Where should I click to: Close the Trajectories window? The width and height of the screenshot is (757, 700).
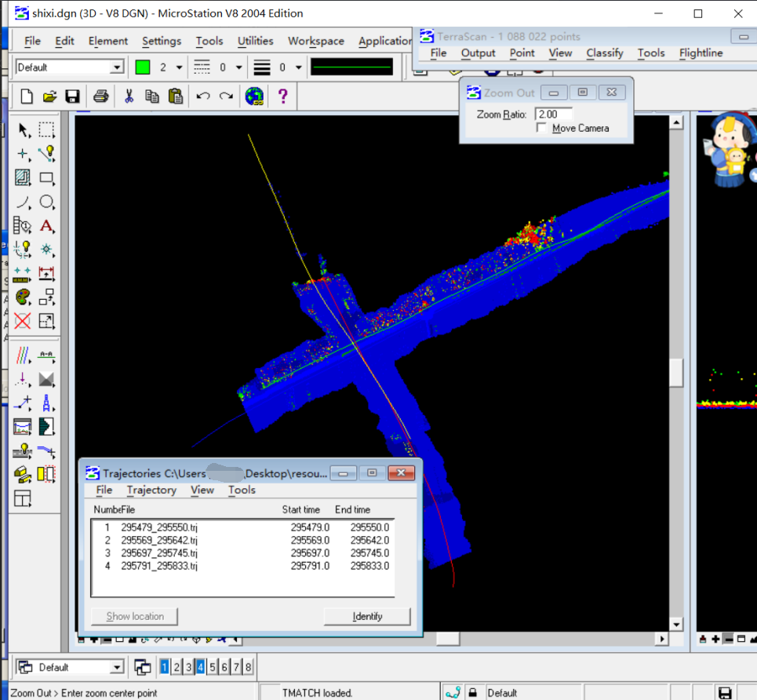click(x=401, y=473)
